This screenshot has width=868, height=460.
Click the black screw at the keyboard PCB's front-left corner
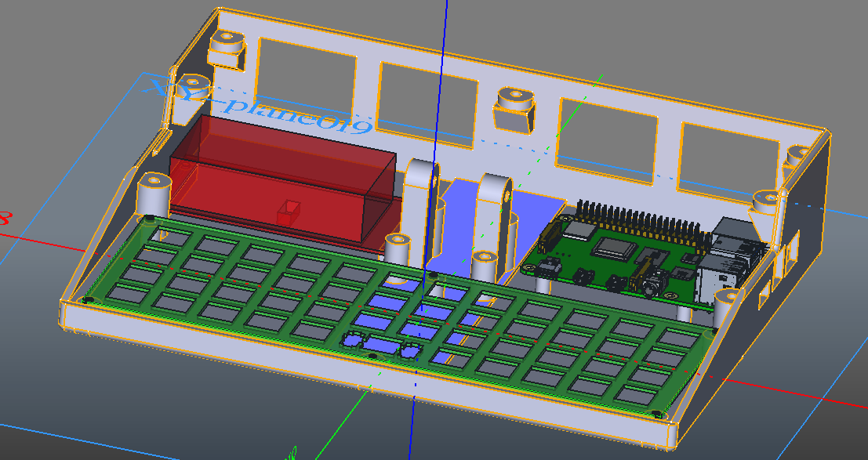click(88, 300)
